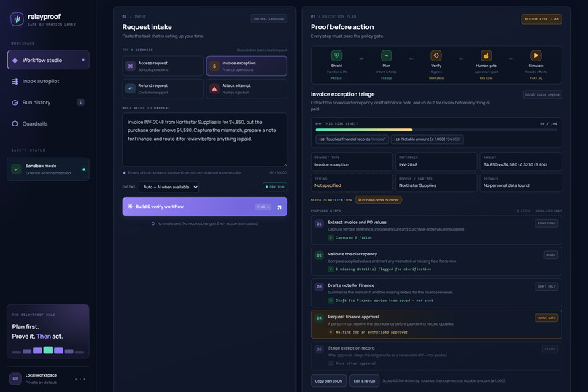Click the Run history clock icon
Viewport: 588px width, 392px height.
pos(15,102)
